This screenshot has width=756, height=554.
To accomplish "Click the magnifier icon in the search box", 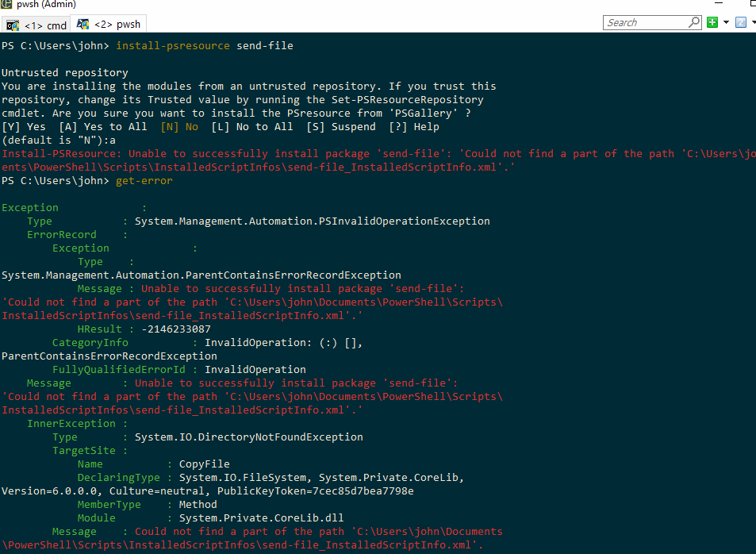I will click(x=695, y=22).
